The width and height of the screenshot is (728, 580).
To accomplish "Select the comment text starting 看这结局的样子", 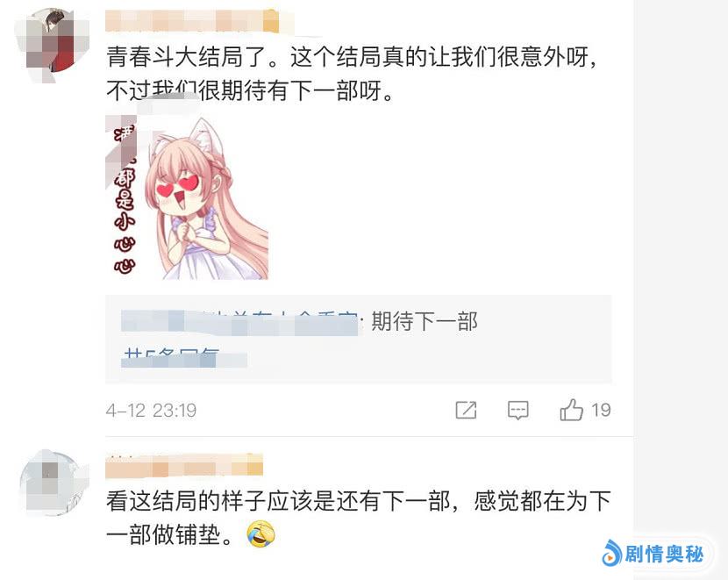I will coord(359,519).
